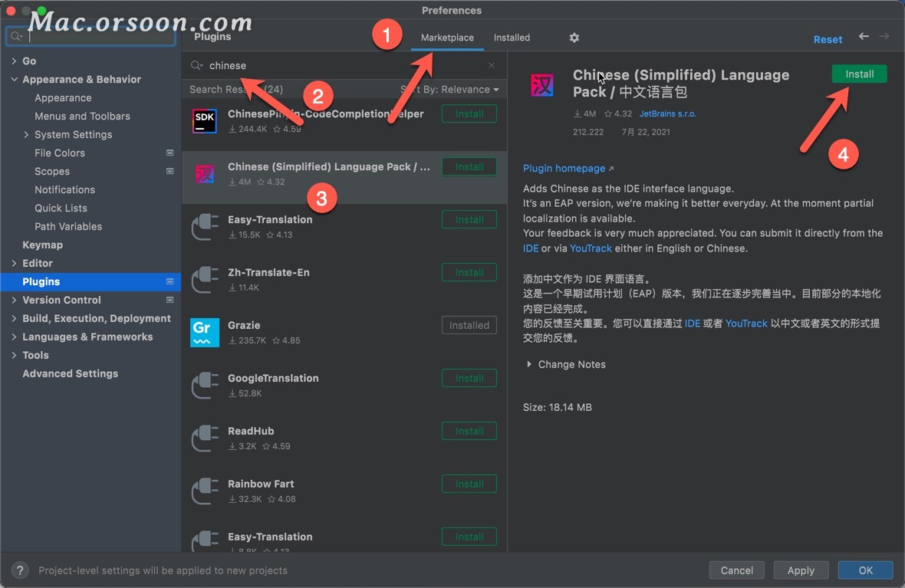Click the Chinese Language Pack icon in results list
Image resolution: width=905 pixels, height=588 pixels.
pyautogui.click(x=204, y=174)
